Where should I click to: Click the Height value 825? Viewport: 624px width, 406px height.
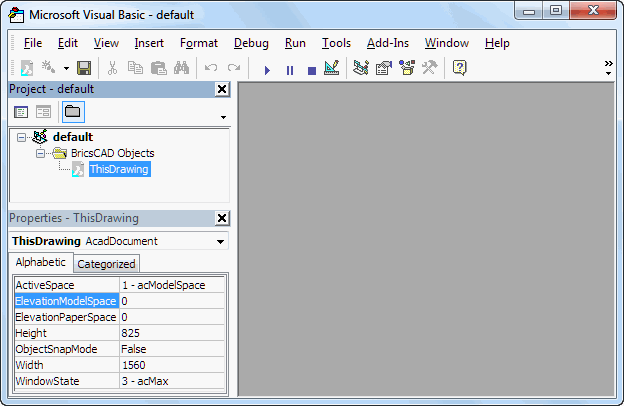point(172,333)
